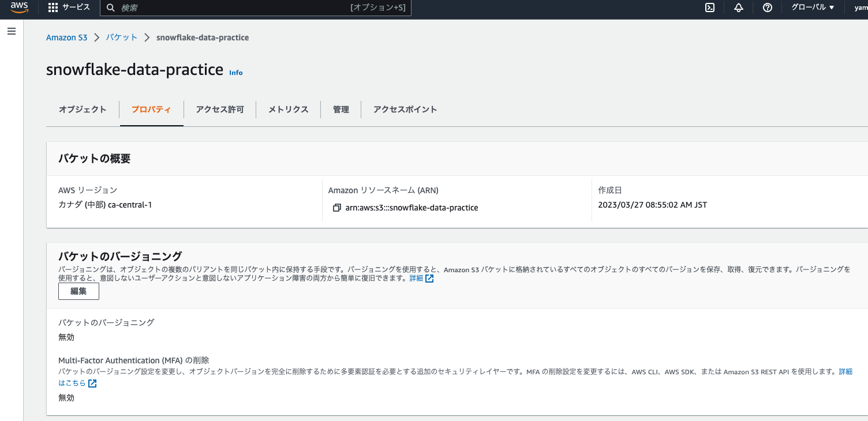The width and height of the screenshot is (868, 421).
Task: Switch to the メトリクス tab
Action: click(x=289, y=109)
